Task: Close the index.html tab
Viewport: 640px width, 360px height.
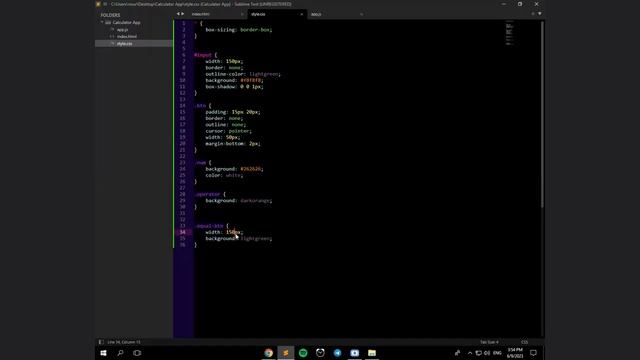Action: 242,14
